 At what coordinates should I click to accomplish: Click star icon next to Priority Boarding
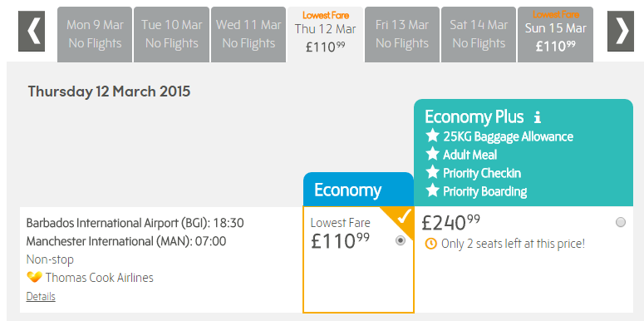click(432, 190)
